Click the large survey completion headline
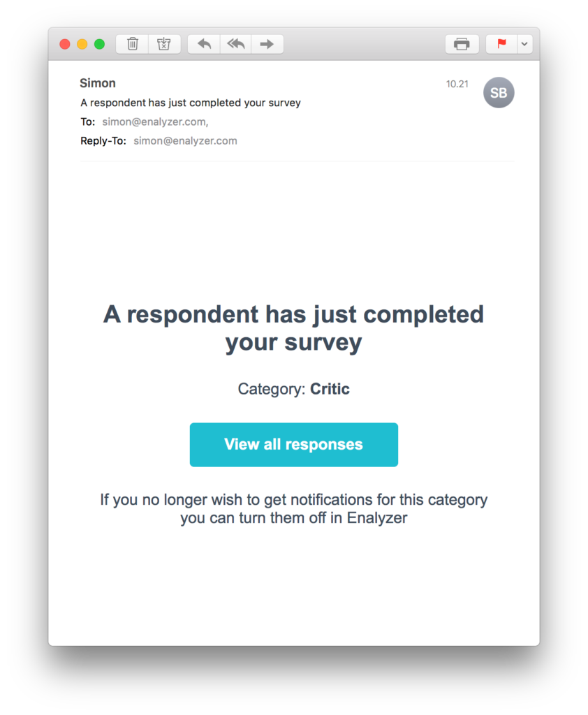Viewport: 588px width, 715px height. [x=293, y=327]
